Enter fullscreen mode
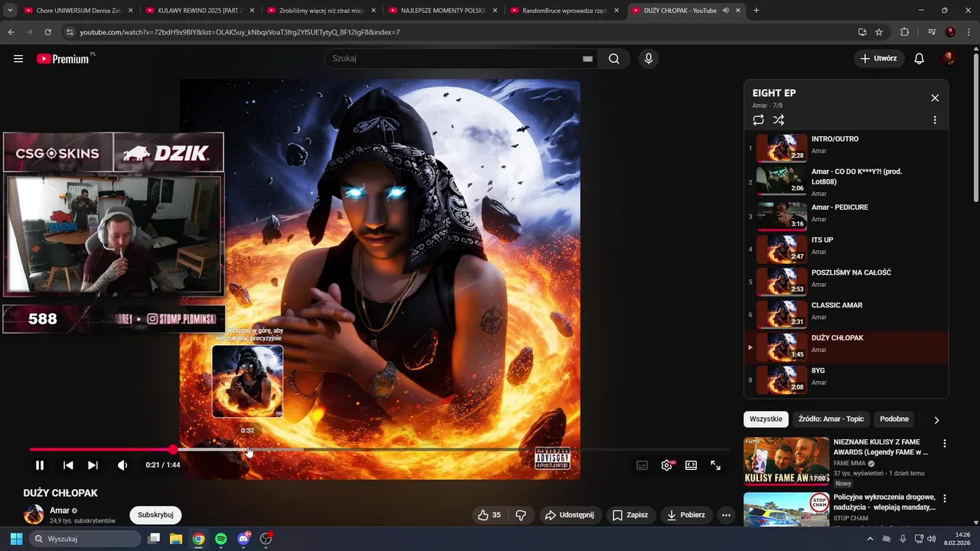Image resolution: width=980 pixels, height=551 pixels. [x=716, y=465]
